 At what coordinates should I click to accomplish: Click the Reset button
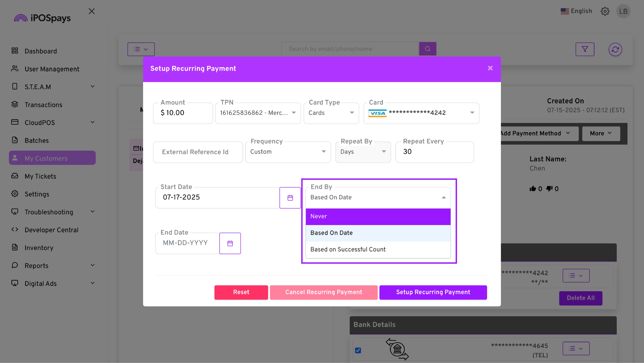coord(241,292)
